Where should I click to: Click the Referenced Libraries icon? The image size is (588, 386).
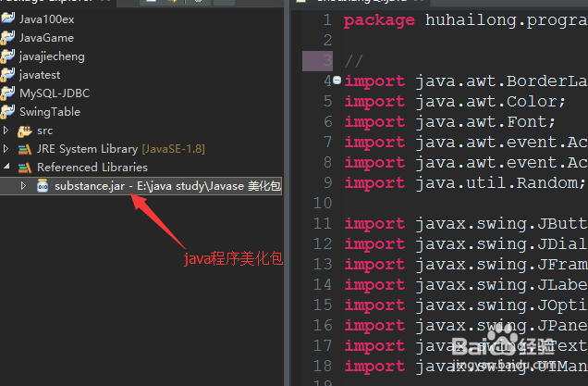[x=25, y=168]
